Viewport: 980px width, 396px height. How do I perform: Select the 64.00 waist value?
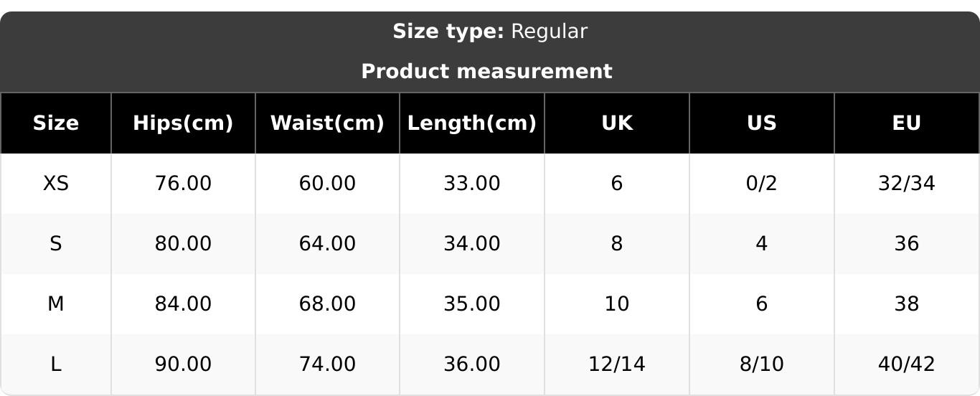(x=327, y=244)
